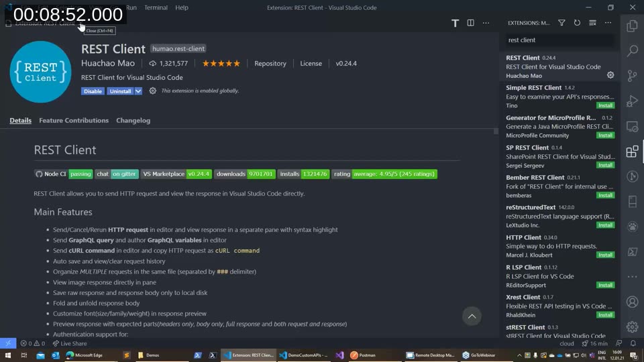644x362 pixels.
Task: Select the Extensions view icon
Action: click(632, 152)
